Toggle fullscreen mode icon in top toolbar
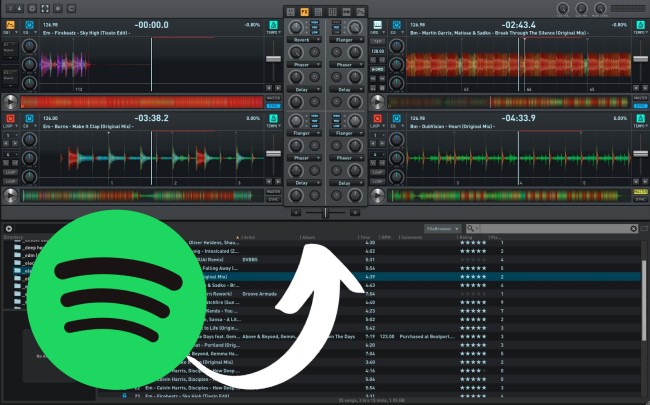Screen dimensions: 650x405 coord(45,8)
